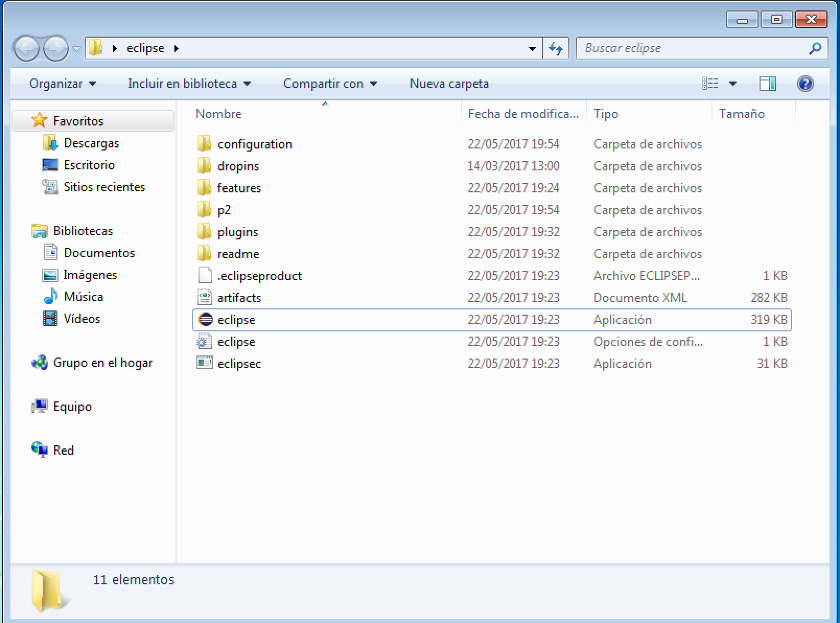The width and height of the screenshot is (840, 623).
Task: Open the eclipsec application
Action: tap(239, 363)
